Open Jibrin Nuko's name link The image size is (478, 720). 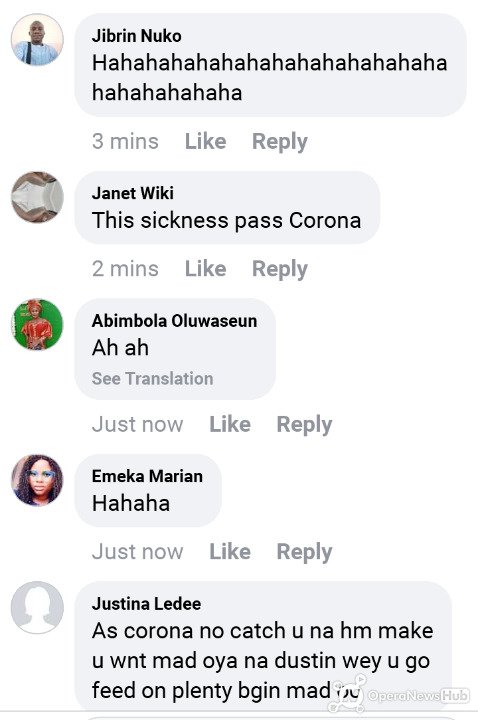(136, 36)
